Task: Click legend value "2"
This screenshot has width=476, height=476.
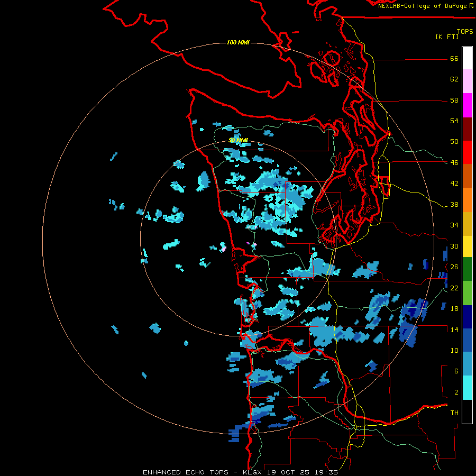Action: point(456,392)
